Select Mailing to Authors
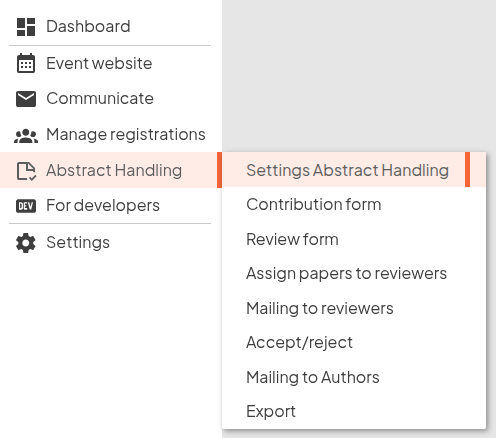The height and width of the screenshot is (438, 496). click(354, 377)
